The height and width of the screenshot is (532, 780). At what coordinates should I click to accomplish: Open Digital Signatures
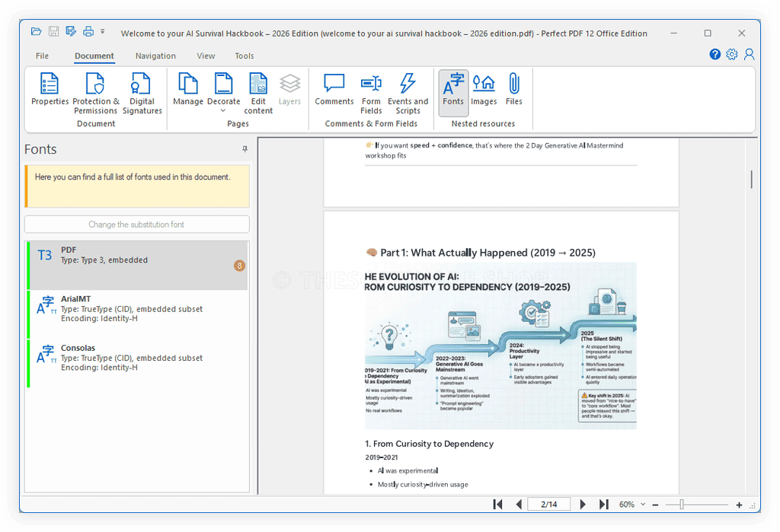click(x=142, y=91)
